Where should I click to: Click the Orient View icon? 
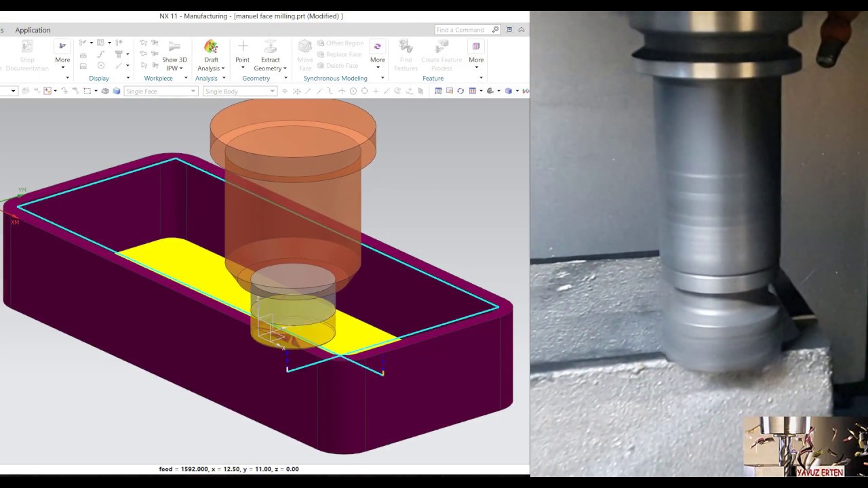point(490,91)
